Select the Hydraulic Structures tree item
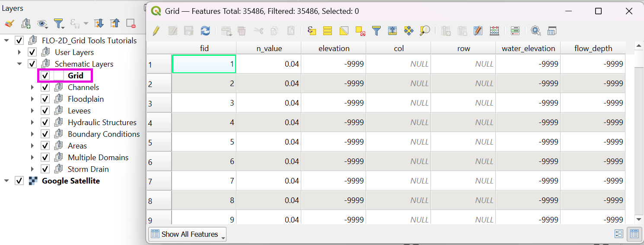 click(x=102, y=122)
